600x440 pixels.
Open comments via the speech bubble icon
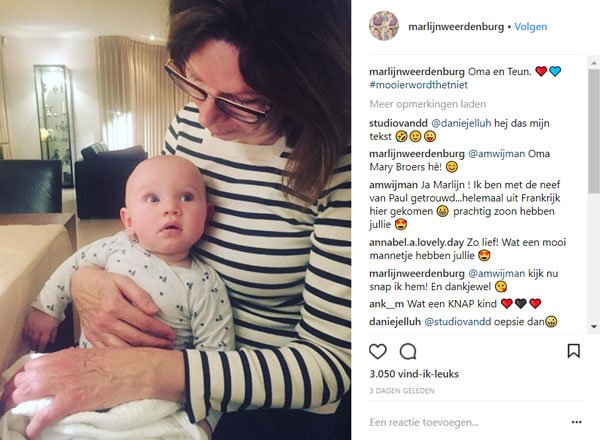click(x=408, y=351)
